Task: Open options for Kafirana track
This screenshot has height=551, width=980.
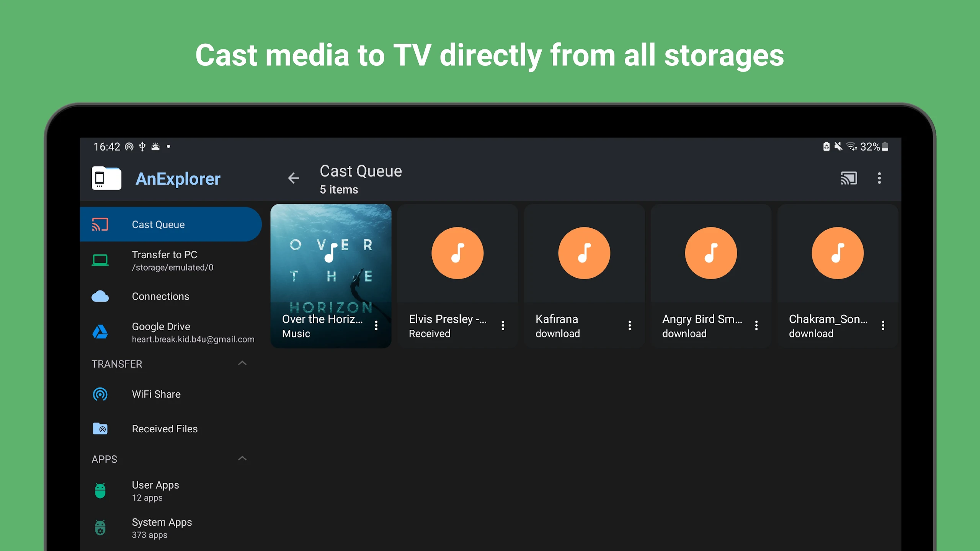Action: coord(630,325)
